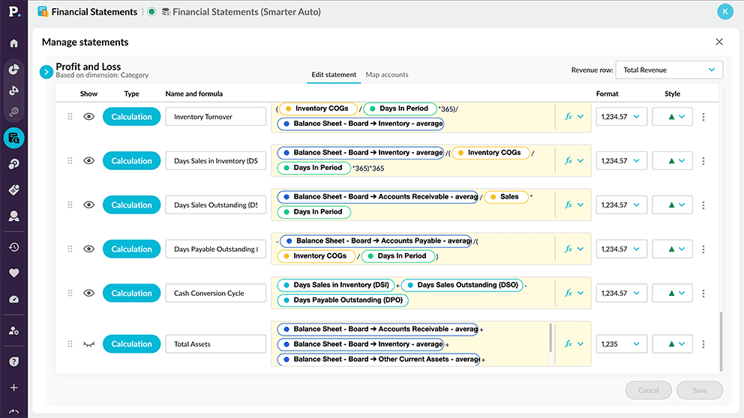Click the Save button
744x418 pixels.
pos(699,390)
